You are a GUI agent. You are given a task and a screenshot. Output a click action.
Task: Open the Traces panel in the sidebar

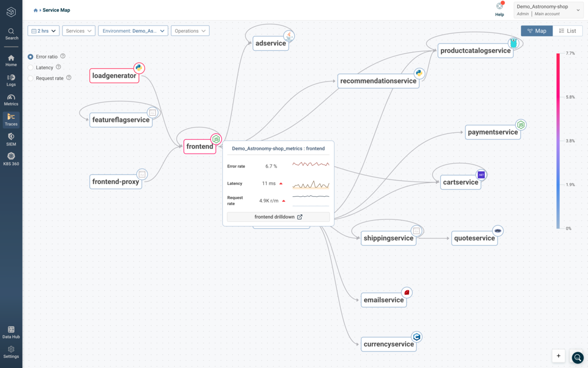[11, 119]
